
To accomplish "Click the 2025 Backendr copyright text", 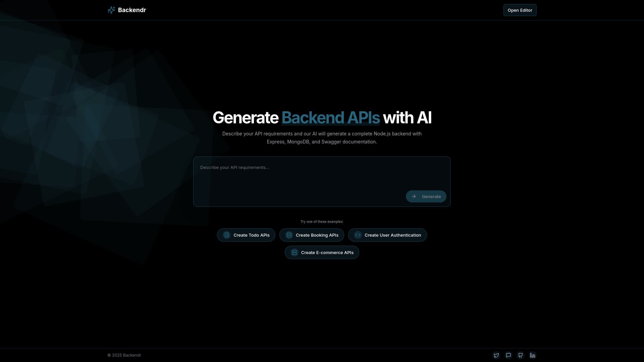I will point(124,355).
